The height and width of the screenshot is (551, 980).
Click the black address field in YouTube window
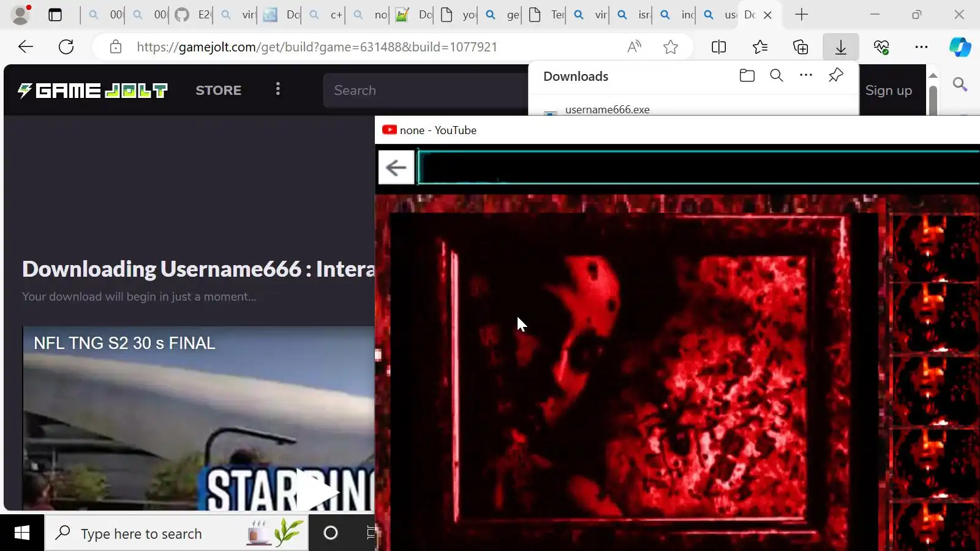(698, 167)
